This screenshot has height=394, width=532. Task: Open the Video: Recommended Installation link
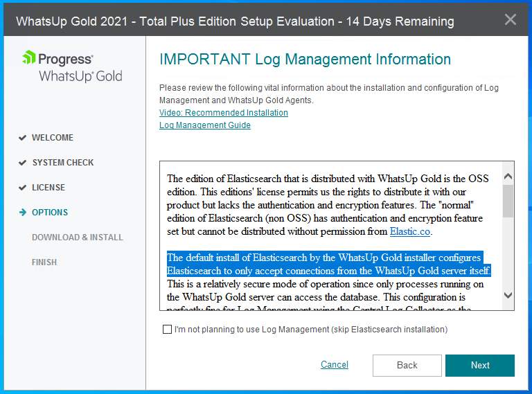224,113
